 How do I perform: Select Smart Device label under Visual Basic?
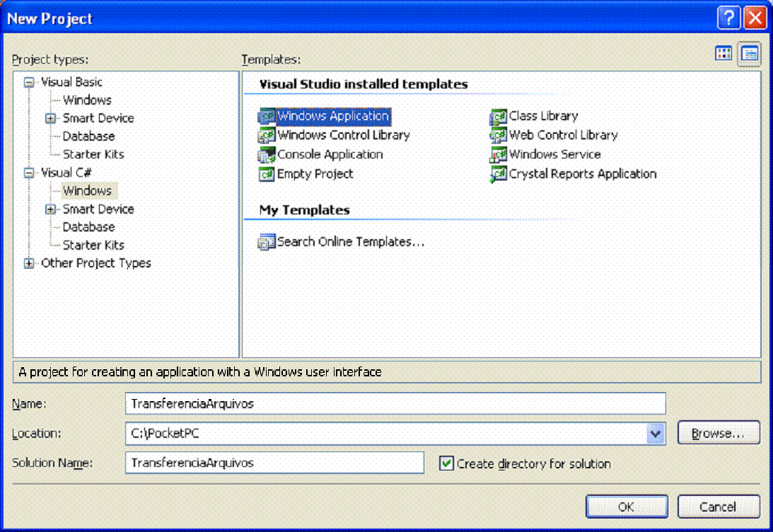tap(98, 118)
